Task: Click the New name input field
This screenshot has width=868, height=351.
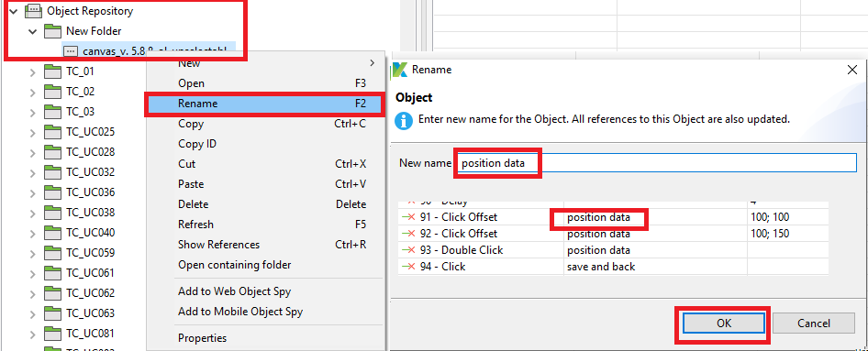Action: pos(656,163)
